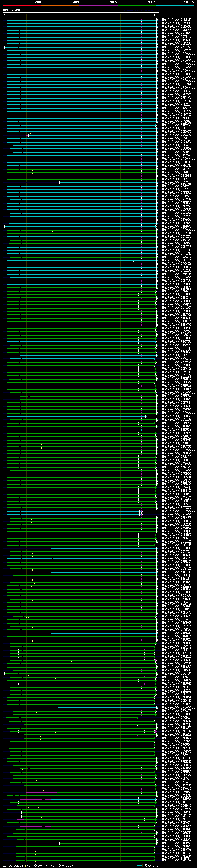Select hit label UniRef100_C1E856

tap(177, 26)
